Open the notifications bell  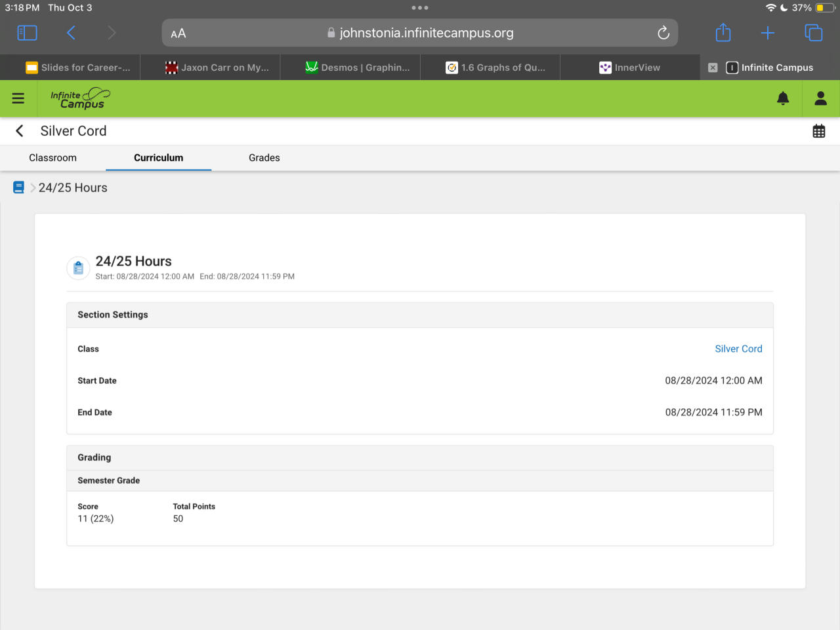pos(783,98)
